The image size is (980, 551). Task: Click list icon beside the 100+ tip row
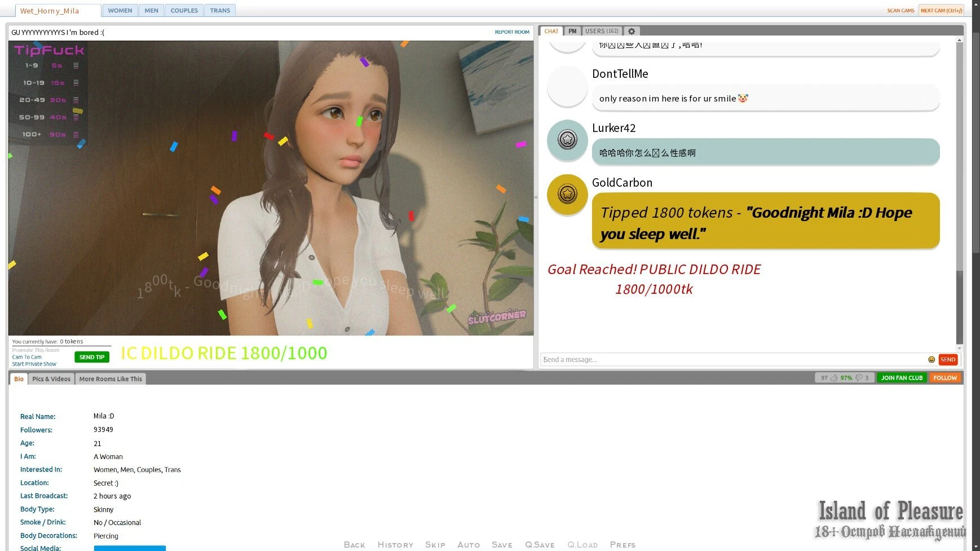pos(76,135)
